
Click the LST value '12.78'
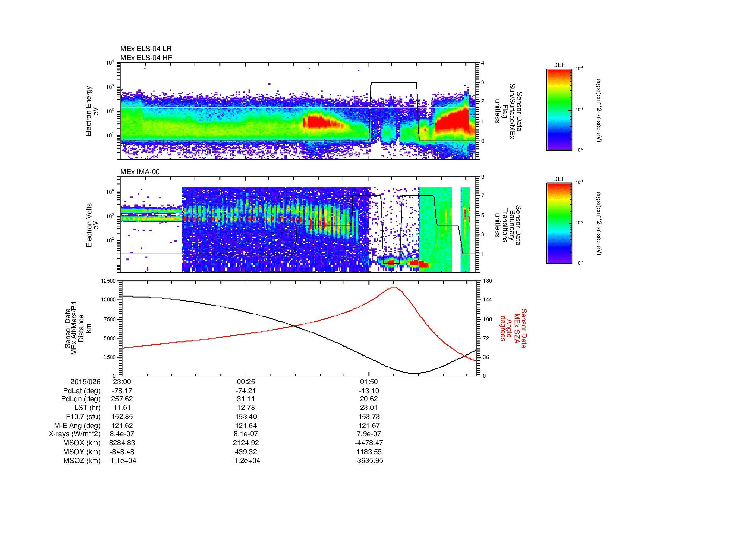tap(246, 408)
